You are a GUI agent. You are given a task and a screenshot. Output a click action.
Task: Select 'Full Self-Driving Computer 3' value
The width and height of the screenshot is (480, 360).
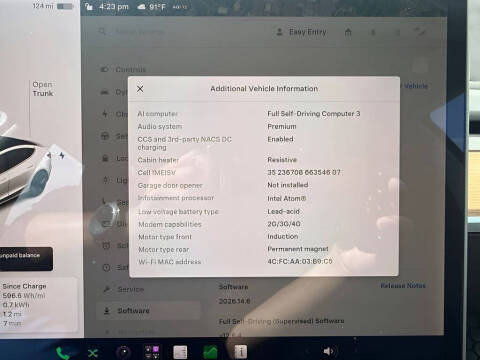(x=314, y=114)
